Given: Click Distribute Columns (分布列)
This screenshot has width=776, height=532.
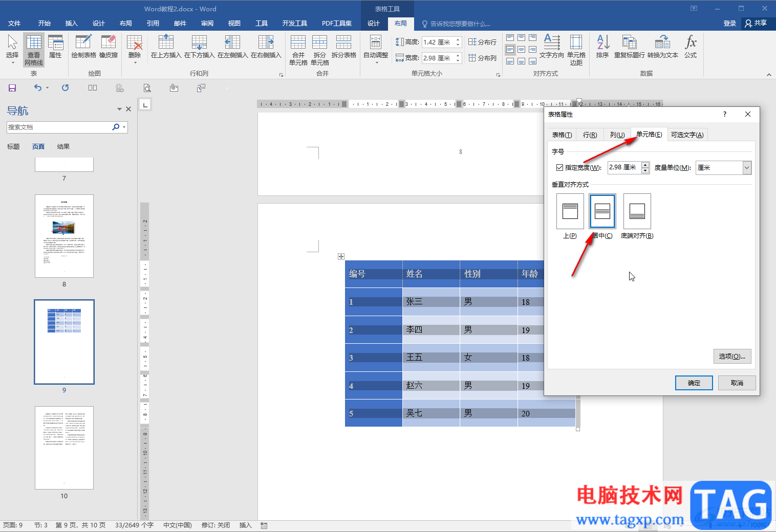Looking at the screenshot, I should (x=482, y=58).
